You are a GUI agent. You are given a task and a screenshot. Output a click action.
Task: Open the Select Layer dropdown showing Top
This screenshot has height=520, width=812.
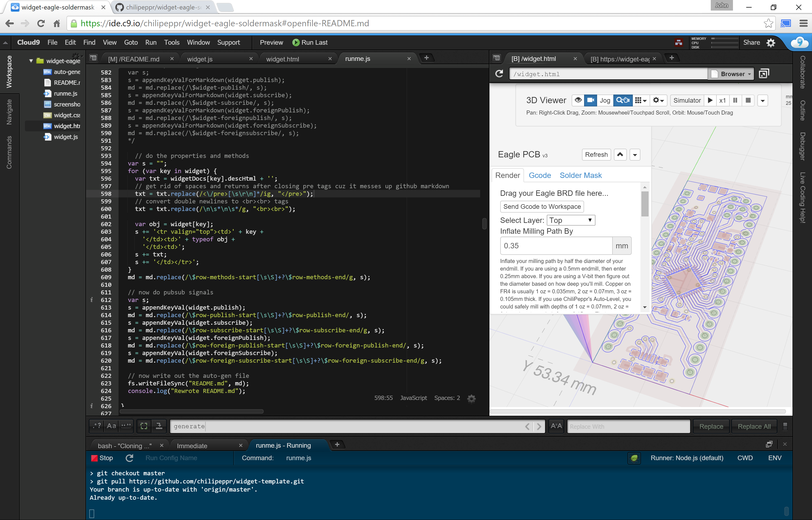(x=571, y=220)
